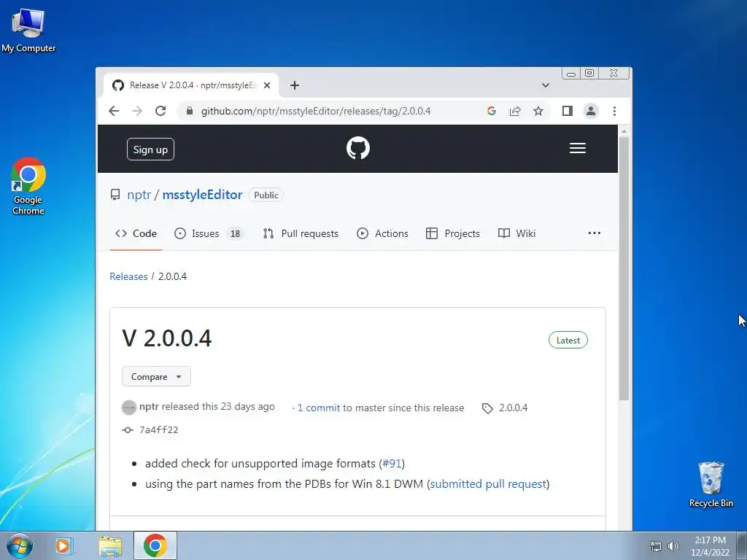747x560 pixels.
Task: Expand the Compare dropdown
Action: click(x=156, y=376)
